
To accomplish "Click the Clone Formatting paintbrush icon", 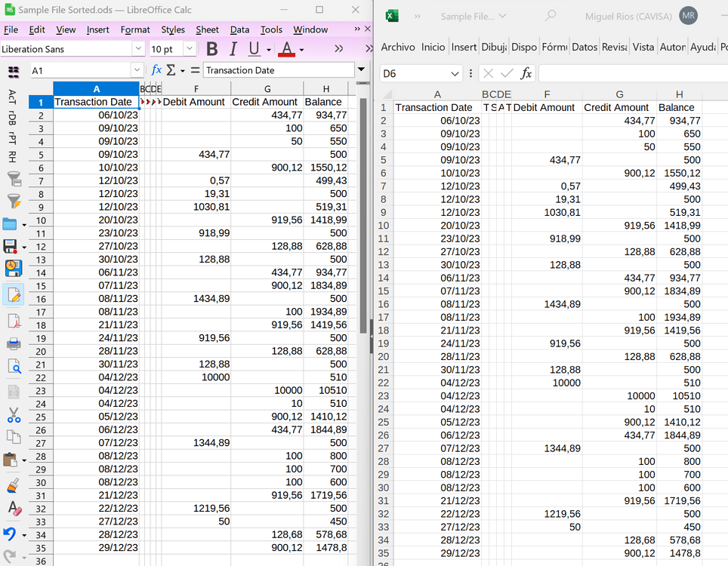I will (14, 485).
